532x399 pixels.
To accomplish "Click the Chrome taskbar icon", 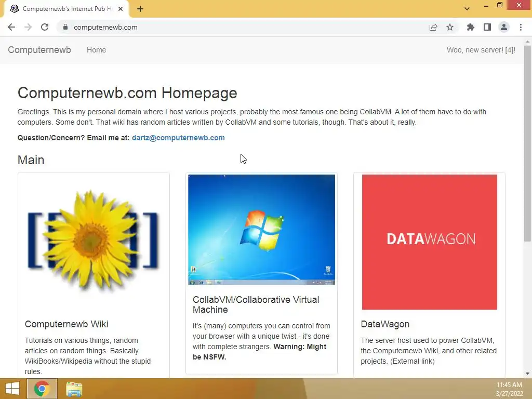I will (x=42, y=389).
